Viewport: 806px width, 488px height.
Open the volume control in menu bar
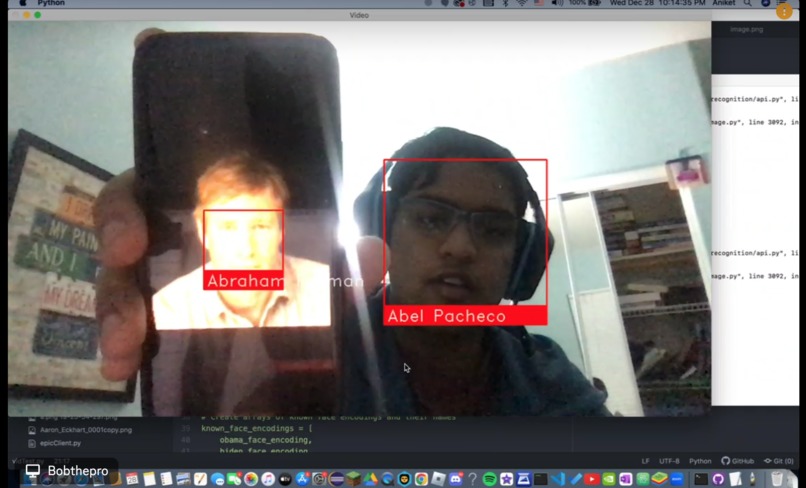click(x=557, y=3)
